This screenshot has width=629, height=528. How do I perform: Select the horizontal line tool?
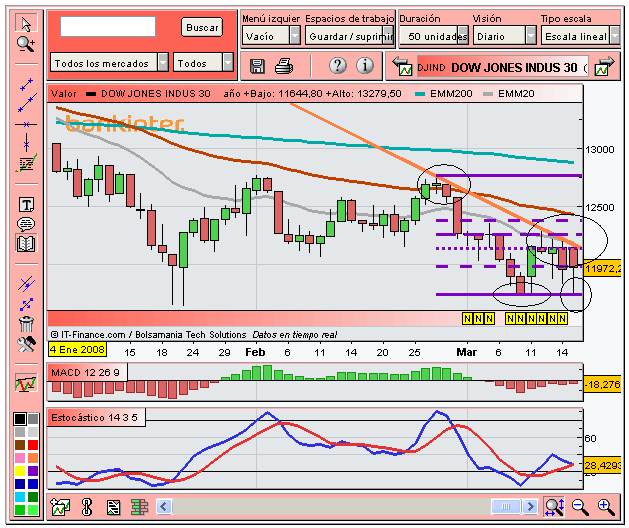[x=26, y=124]
